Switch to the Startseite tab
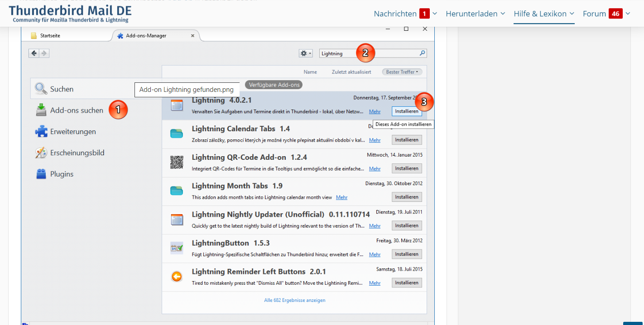The image size is (644, 325). 50,36
